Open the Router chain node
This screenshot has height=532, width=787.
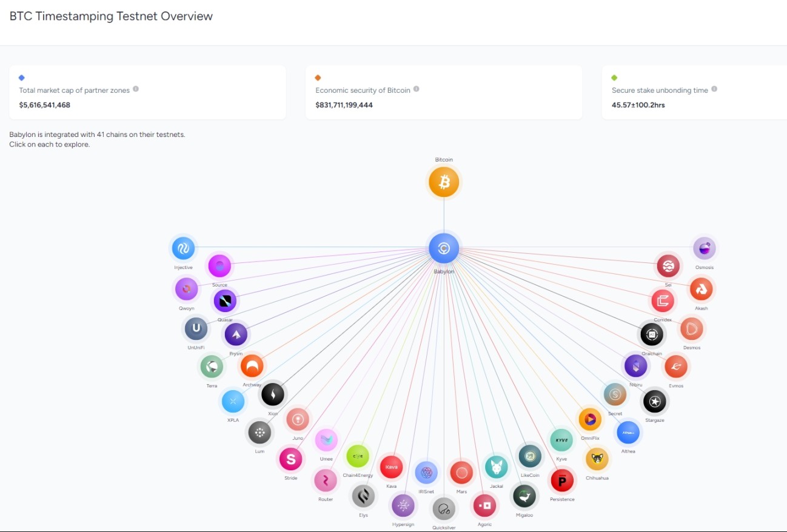click(326, 481)
